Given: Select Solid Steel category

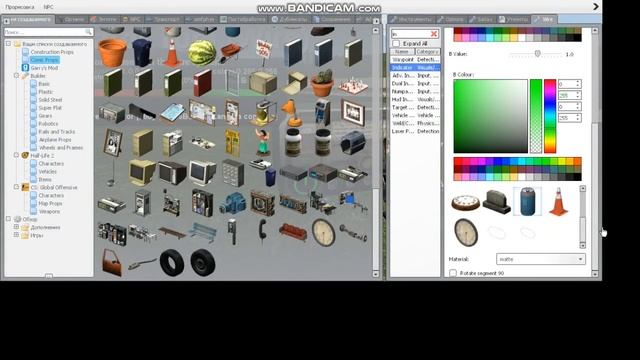Looking at the screenshot, I should click(50, 100).
